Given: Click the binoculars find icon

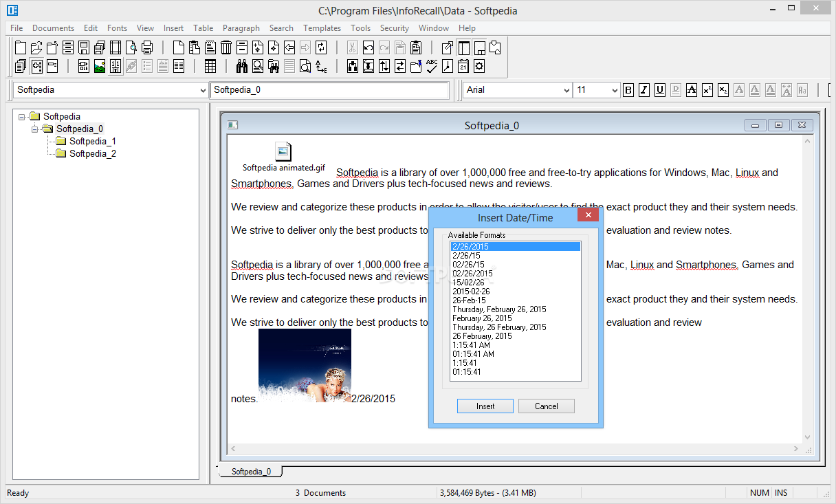Looking at the screenshot, I should click(x=242, y=66).
